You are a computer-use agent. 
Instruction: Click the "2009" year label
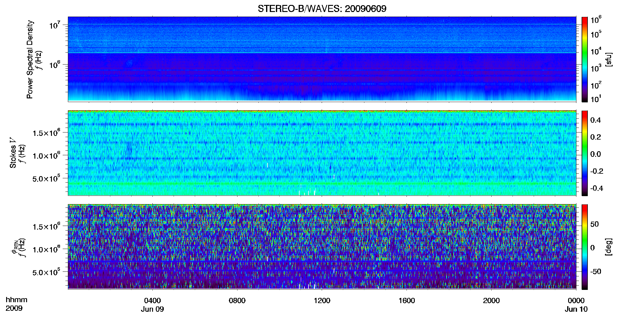coord(14,308)
